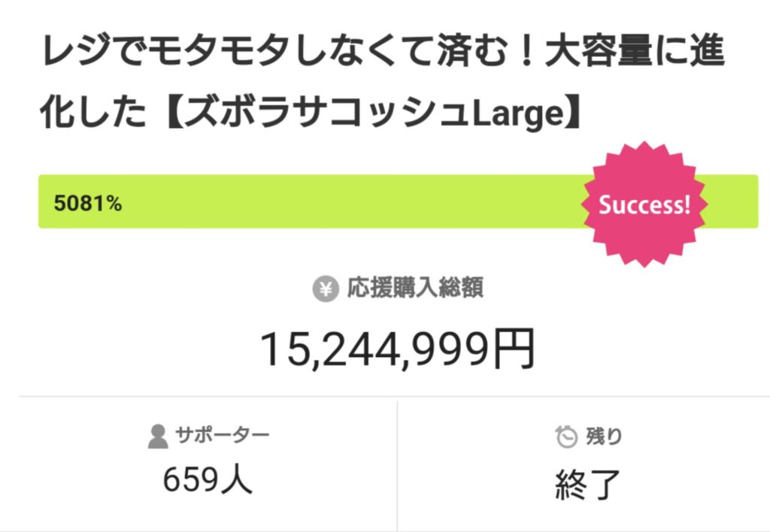Click the middle of the green funding progress bar
Image resolution: width=770 pixels, height=532 pixels.
(x=399, y=201)
